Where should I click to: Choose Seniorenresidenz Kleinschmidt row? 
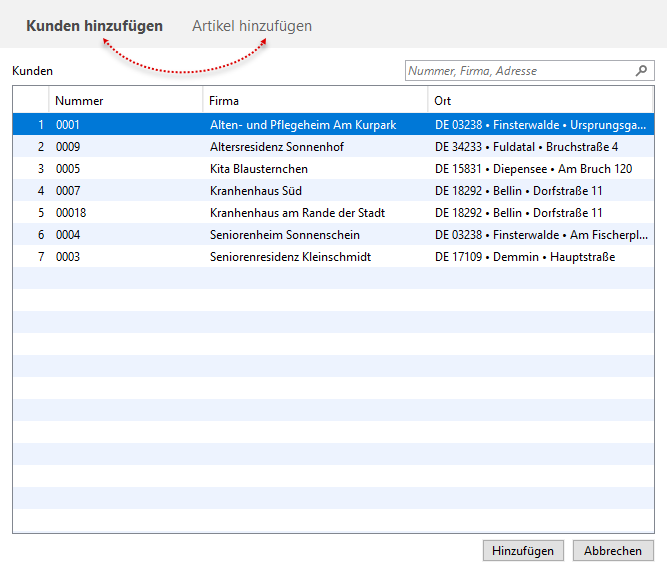290,257
